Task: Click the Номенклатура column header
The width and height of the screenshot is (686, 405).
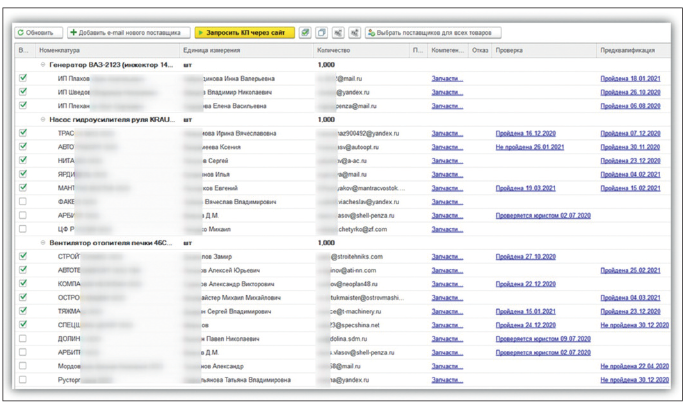Action: point(107,50)
